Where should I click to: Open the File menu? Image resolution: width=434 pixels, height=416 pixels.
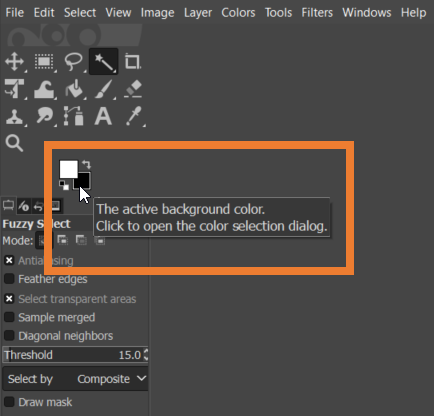tap(15, 13)
